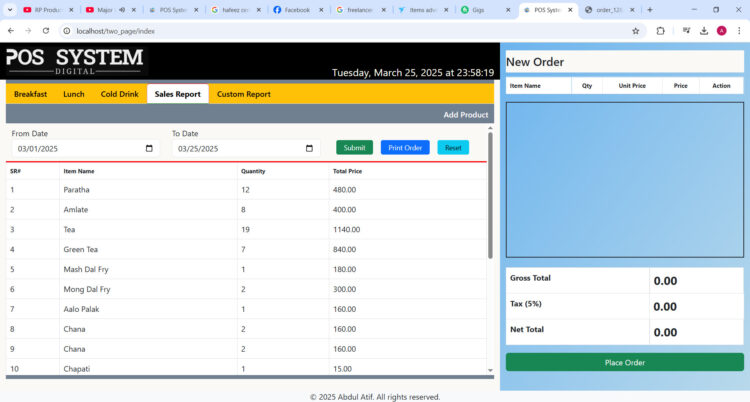Viewport: 750px width, 402px height.
Task: Click the green Submit button
Action: coord(354,148)
